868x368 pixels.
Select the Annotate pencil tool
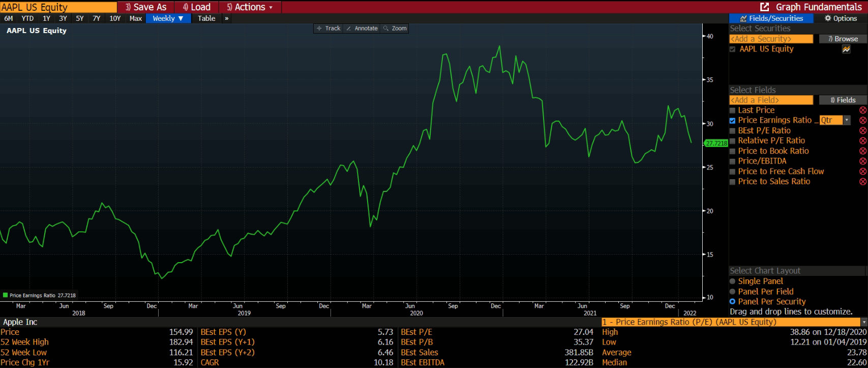coord(362,29)
